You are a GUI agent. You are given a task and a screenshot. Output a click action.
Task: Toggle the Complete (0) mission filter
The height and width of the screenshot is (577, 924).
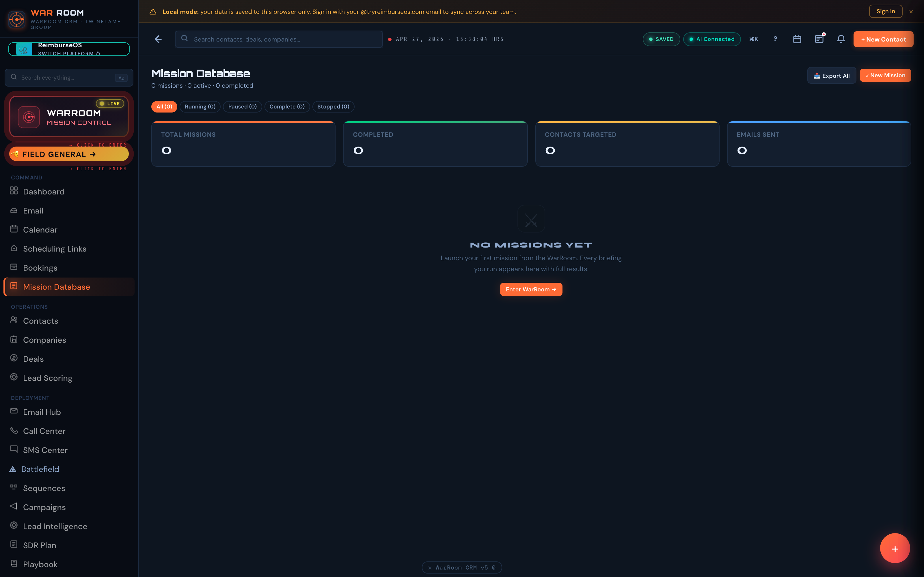(x=287, y=106)
